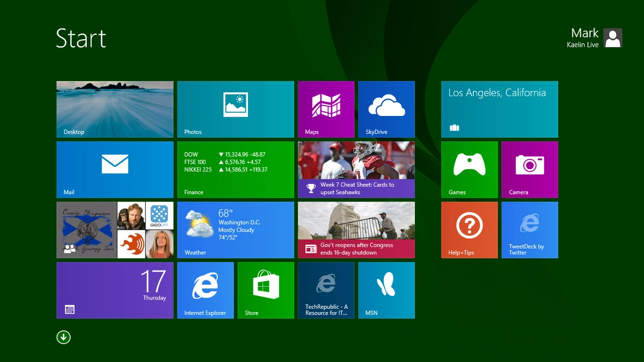644x362 pixels.
Task: Check the Los Angeles travel tile
Action: coord(499,109)
